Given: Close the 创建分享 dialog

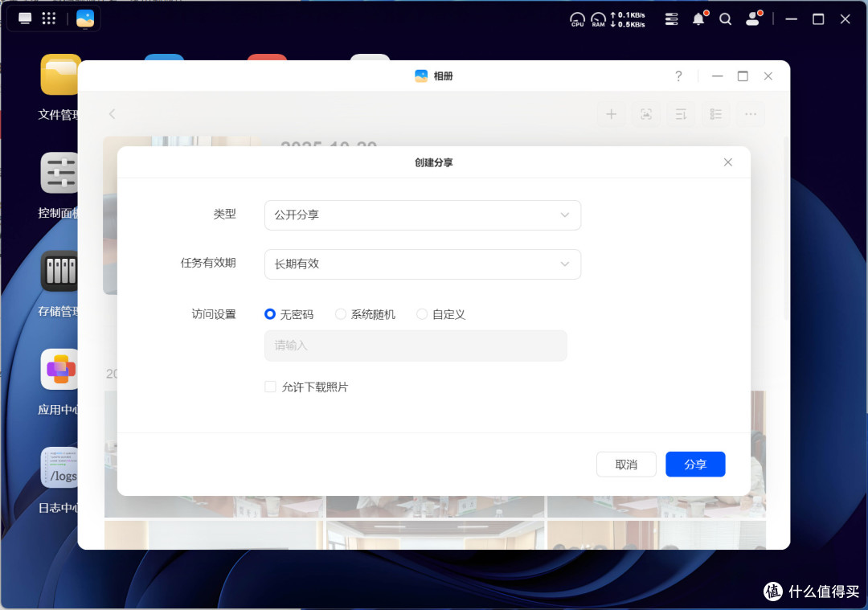Looking at the screenshot, I should [x=728, y=162].
